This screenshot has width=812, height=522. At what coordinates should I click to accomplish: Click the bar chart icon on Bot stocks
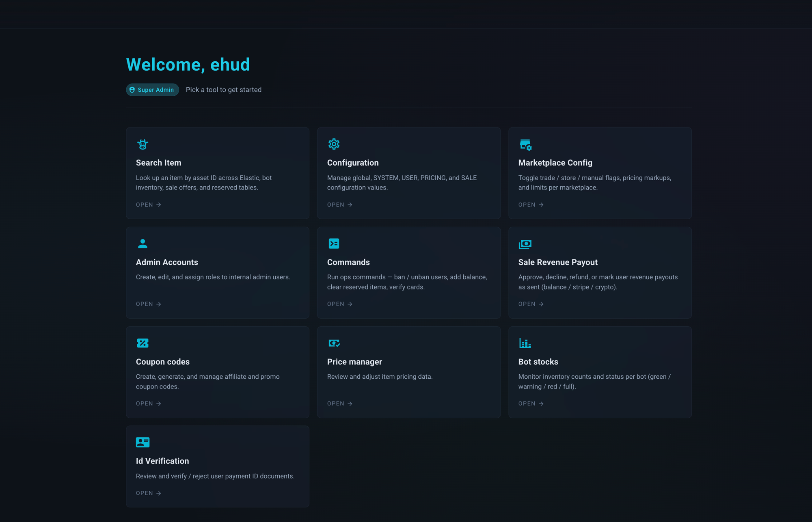525,343
